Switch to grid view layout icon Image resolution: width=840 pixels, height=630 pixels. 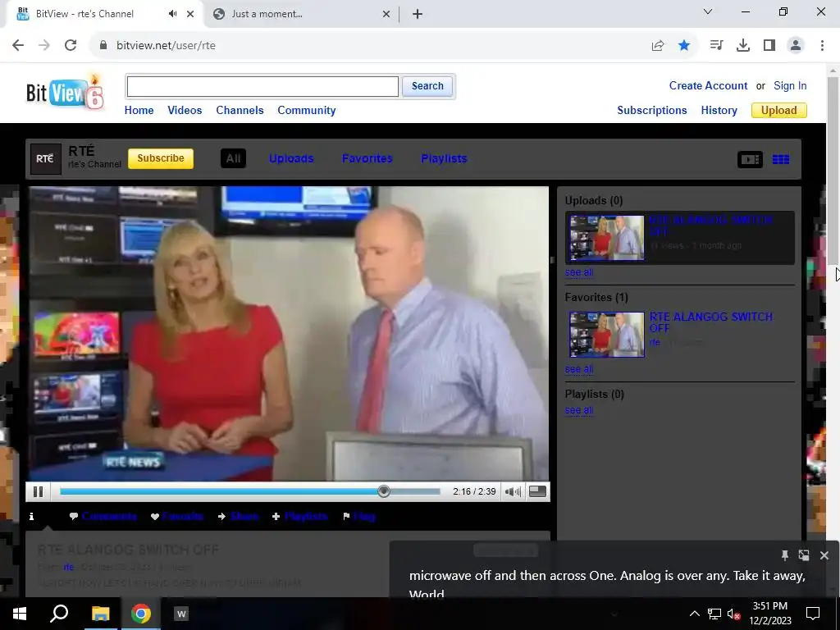781,160
